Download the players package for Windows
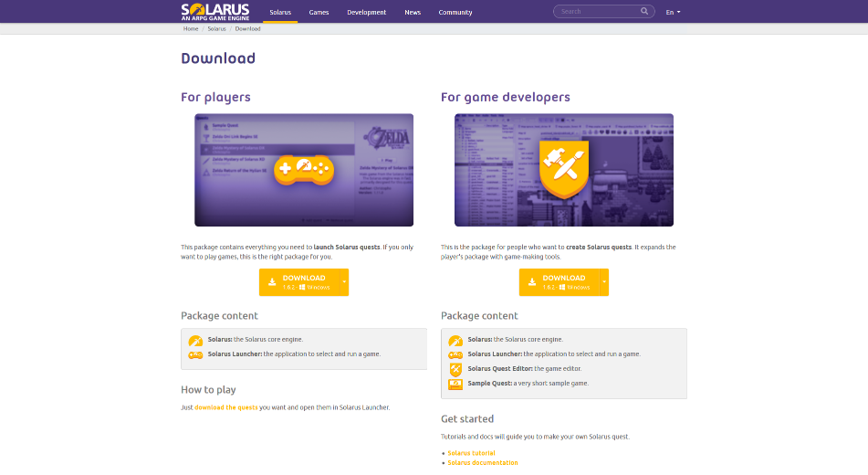The image size is (868, 475). pyautogui.click(x=299, y=282)
